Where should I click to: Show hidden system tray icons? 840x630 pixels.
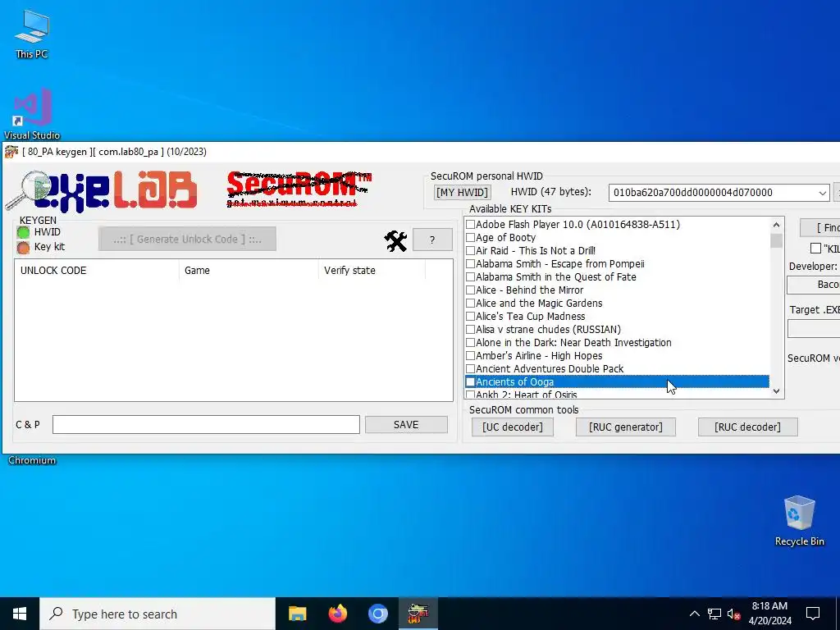click(694, 614)
